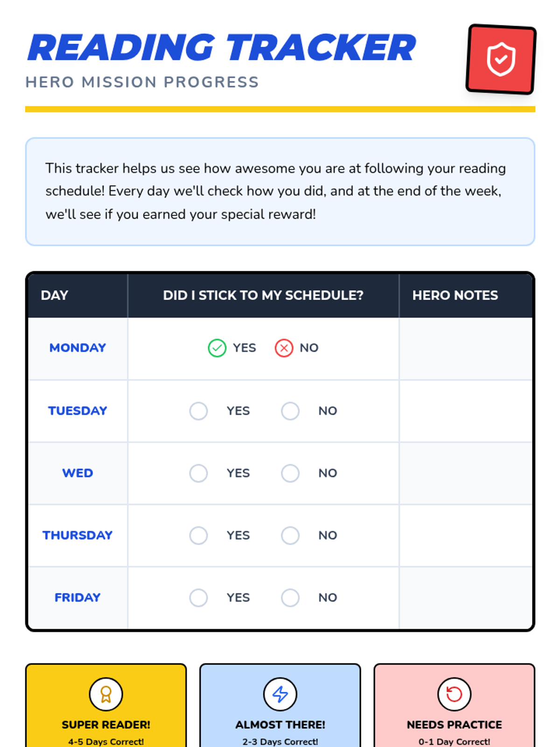Image resolution: width=560 pixels, height=747 pixels.
Task: Click the Almost There lightning bolt icon
Action: [280, 694]
